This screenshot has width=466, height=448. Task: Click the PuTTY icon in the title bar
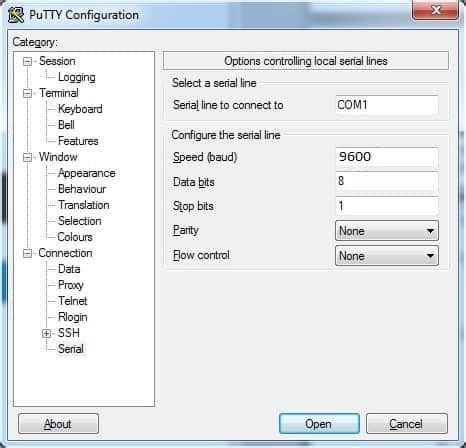pos(16,15)
